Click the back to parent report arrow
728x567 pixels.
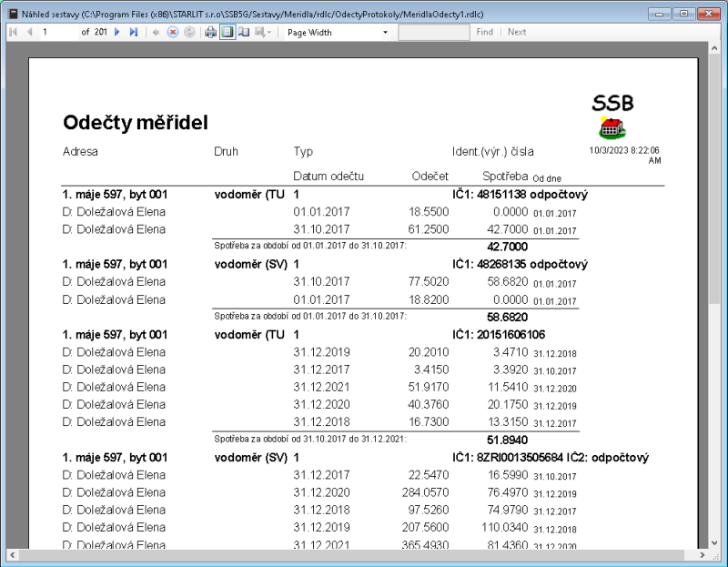point(157,32)
